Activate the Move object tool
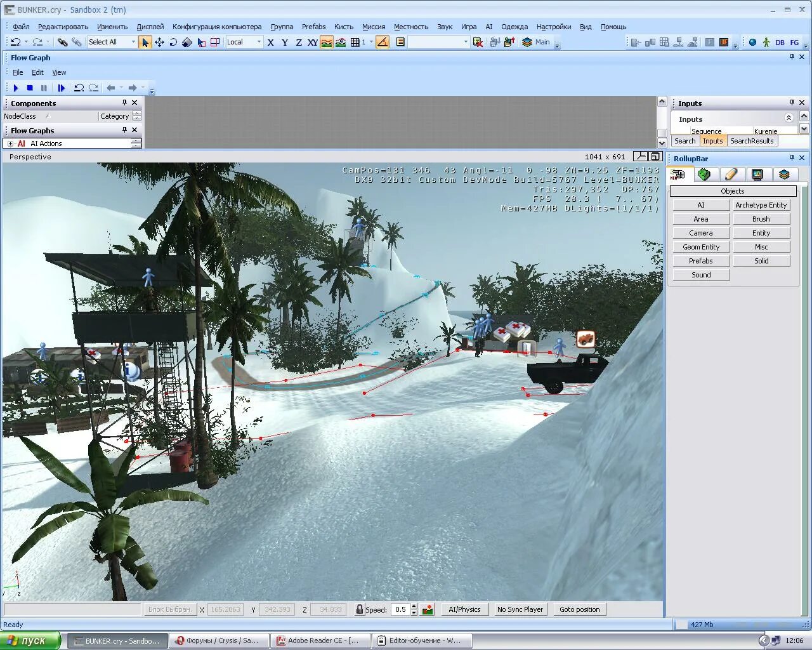Viewport: 812px width, 650px height. [159, 42]
